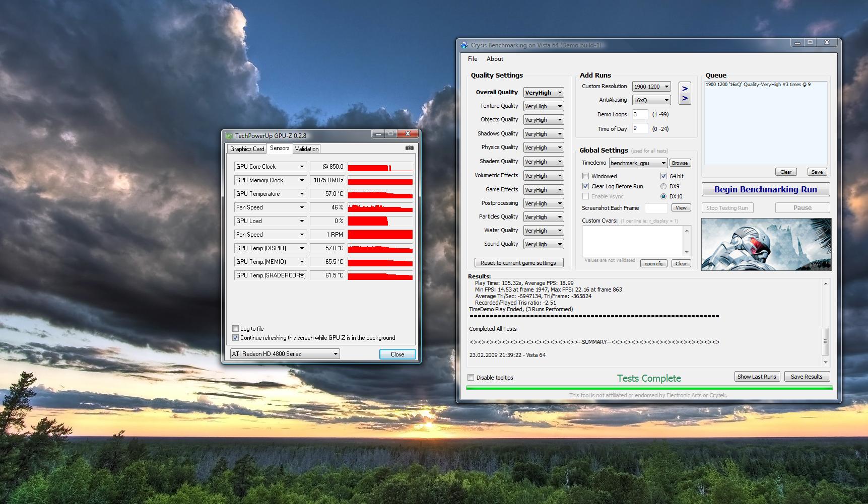Expand the Postprocessing dropdown
Viewport: 868px width, 504px height.
point(544,203)
